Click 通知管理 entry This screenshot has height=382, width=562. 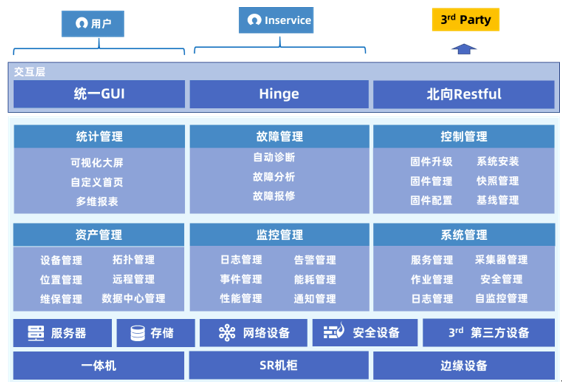click(315, 299)
